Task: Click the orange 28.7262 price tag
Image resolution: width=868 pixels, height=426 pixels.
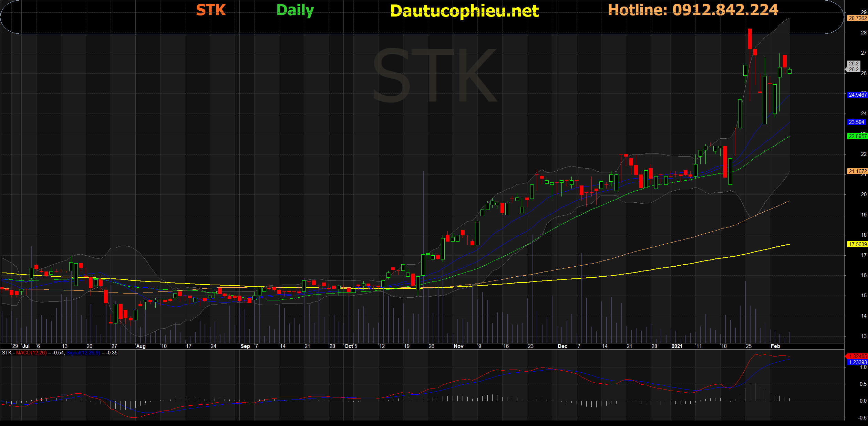Action: [x=857, y=18]
